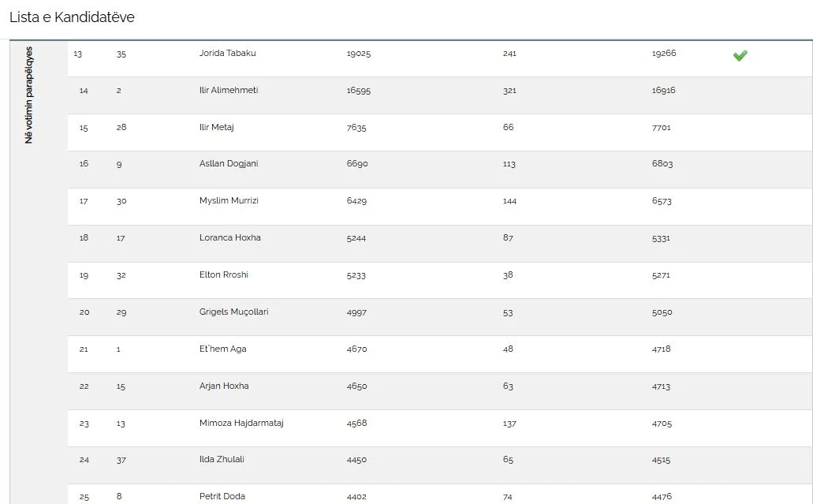Click on Et'hem Aga's name
The width and height of the screenshot is (813, 504).
(223, 349)
